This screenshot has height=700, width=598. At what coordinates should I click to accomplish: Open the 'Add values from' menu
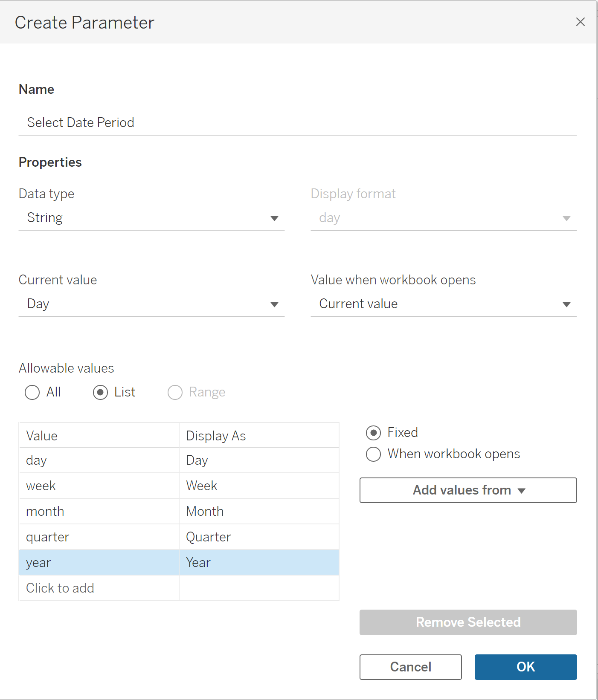[468, 490]
